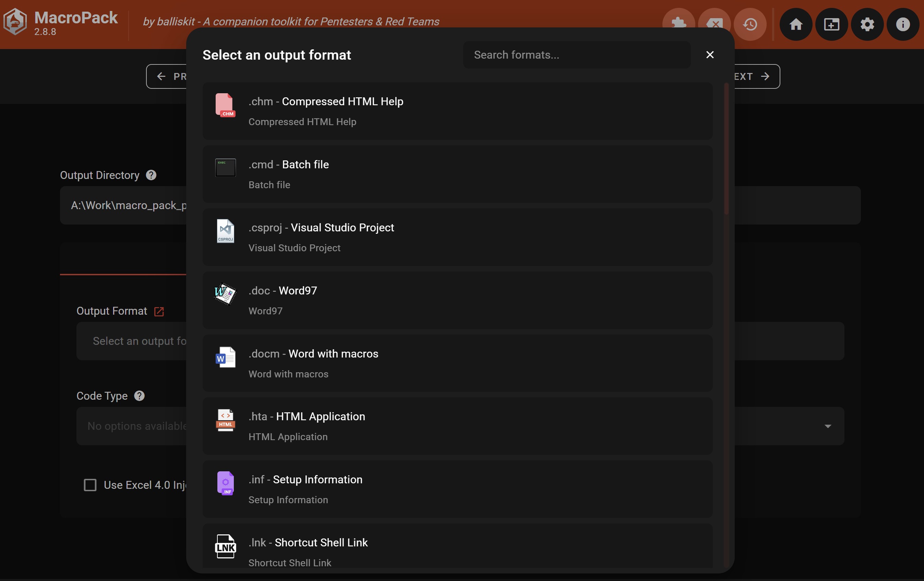Click Output Directory help question mark
Screen dimensions: 924x581
point(151,175)
